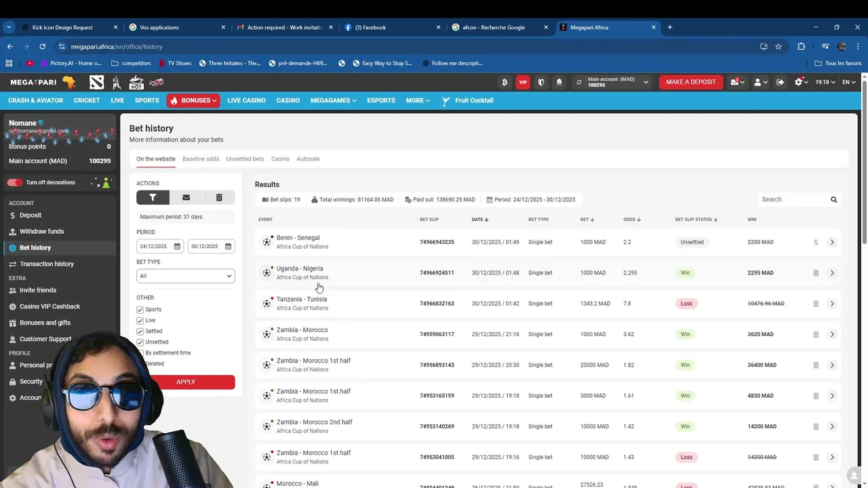This screenshot has height=488, width=868.
Task: Delete the Uganda - Nigeria bet slip
Action: 816,272
